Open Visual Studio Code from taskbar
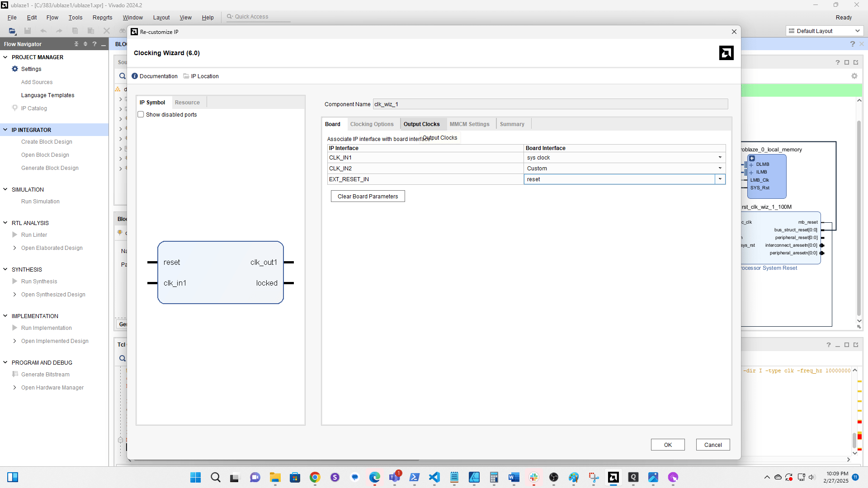 (434, 477)
